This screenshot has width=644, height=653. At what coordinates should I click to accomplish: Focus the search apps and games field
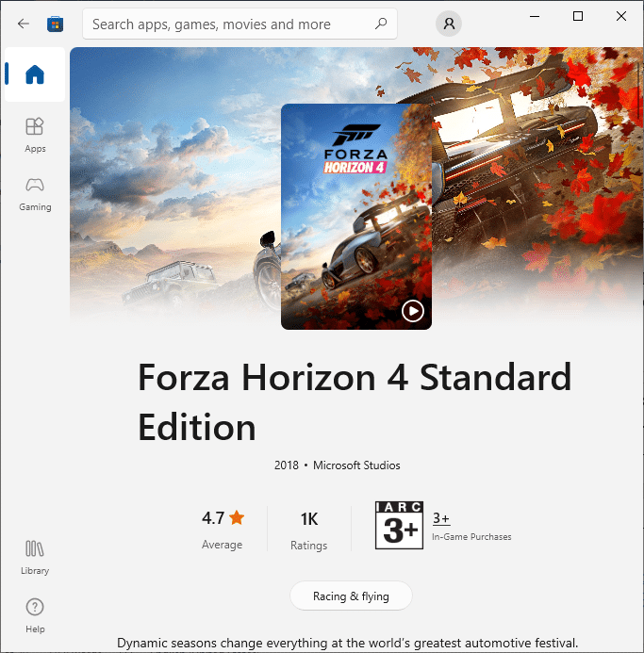(x=239, y=24)
